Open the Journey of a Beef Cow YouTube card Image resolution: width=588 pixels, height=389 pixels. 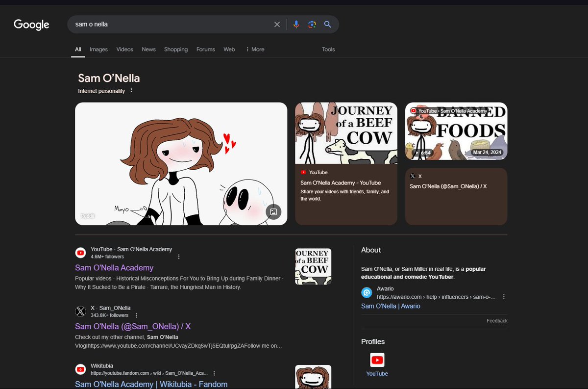[346, 164]
